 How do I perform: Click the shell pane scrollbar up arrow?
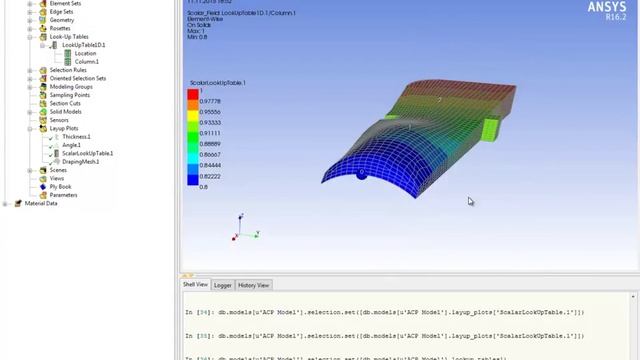[x=633, y=297]
